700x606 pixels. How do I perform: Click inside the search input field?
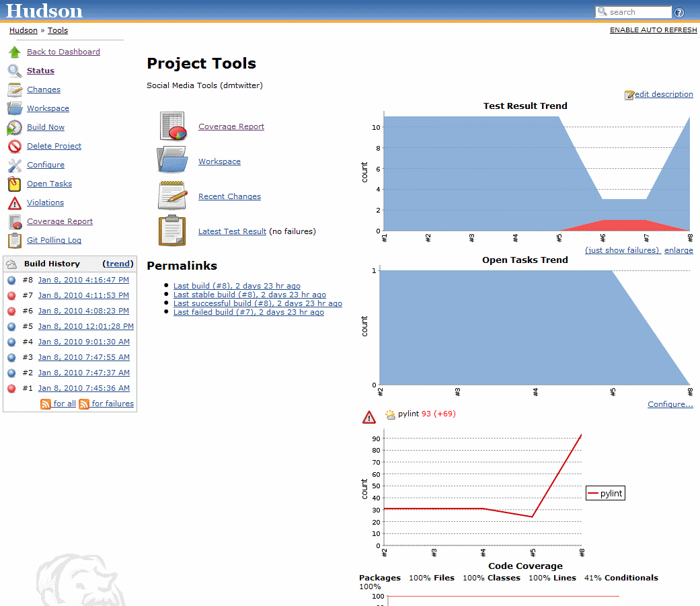click(633, 12)
